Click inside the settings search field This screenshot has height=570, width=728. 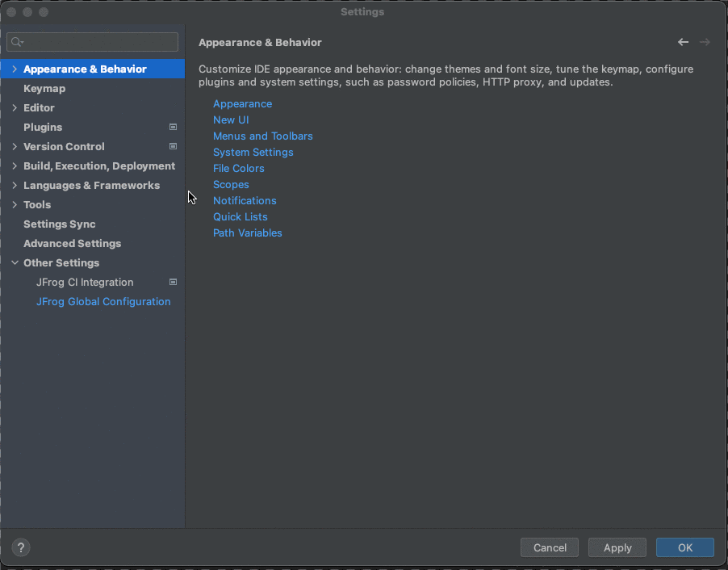(x=92, y=41)
